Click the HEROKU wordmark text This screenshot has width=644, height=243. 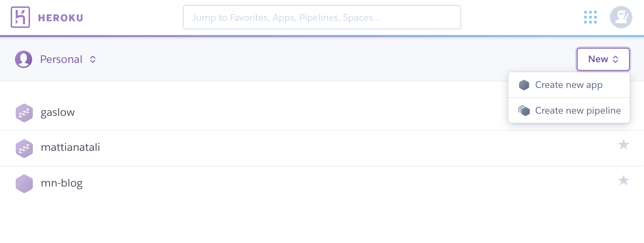(61, 18)
